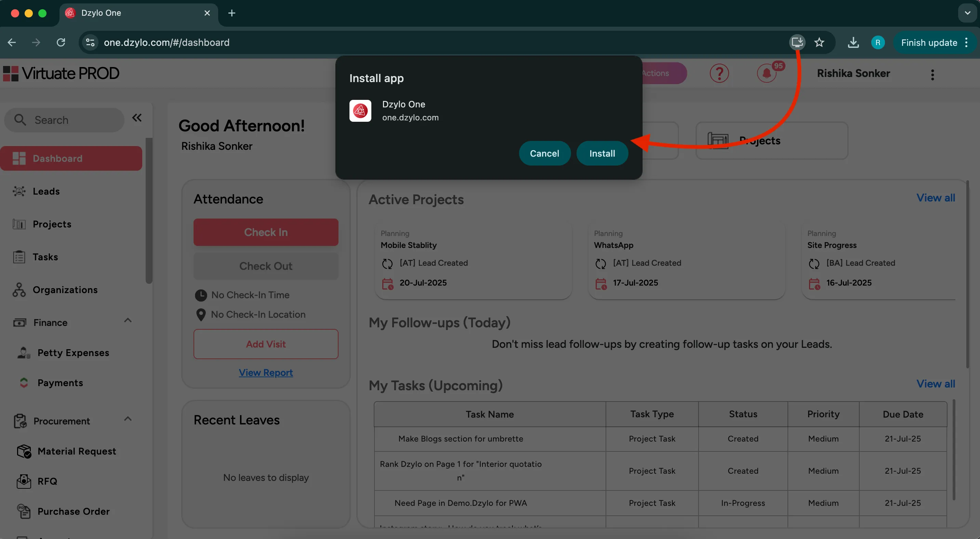The width and height of the screenshot is (980, 539).
Task: Click the Add Visit button
Action: 266,344
